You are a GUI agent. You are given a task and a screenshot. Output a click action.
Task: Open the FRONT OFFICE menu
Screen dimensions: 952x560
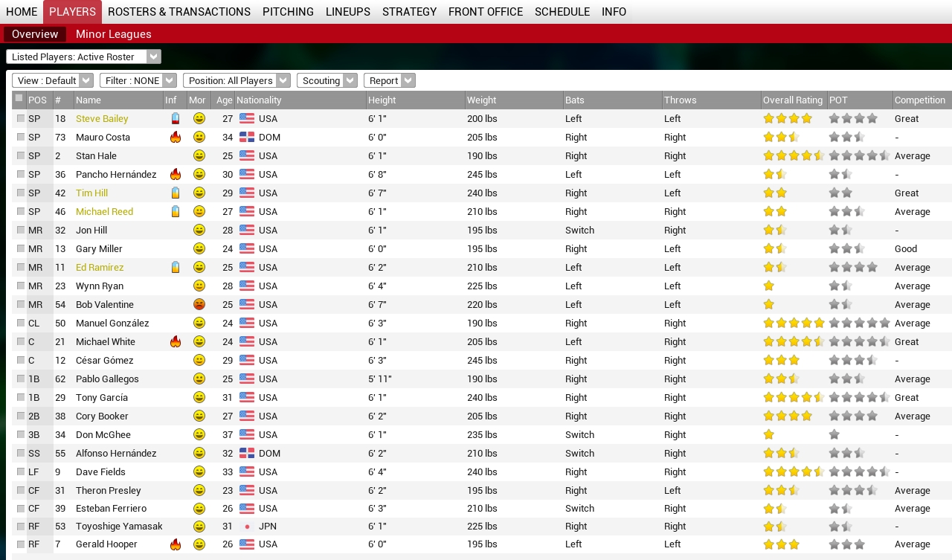486,12
